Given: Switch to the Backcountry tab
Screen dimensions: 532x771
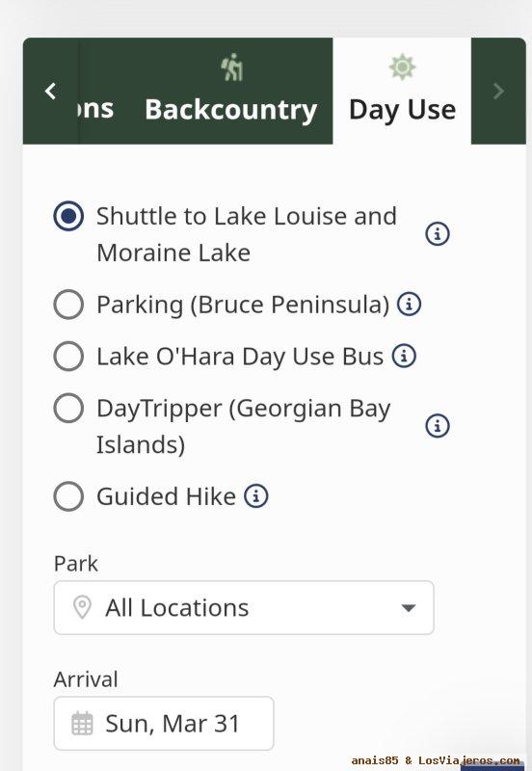Looking at the screenshot, I should 231,91.
